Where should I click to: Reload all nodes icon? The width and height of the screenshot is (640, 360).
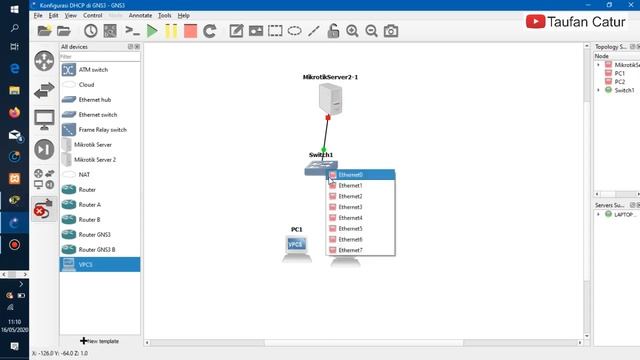click(x=210, y=31)
